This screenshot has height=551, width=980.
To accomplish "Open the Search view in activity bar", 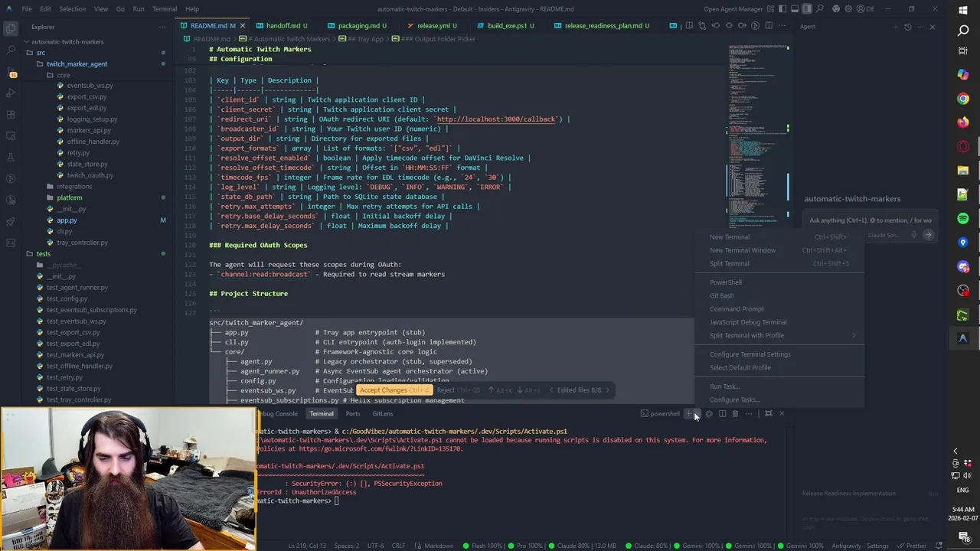I will tap(11, 51).
